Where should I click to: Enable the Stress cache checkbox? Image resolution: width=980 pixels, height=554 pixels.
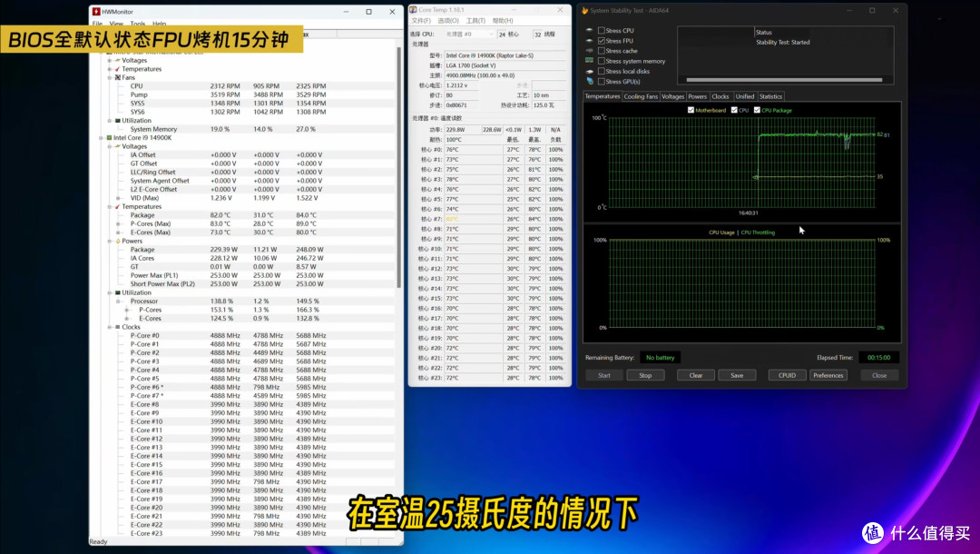(x=602, y=51)
